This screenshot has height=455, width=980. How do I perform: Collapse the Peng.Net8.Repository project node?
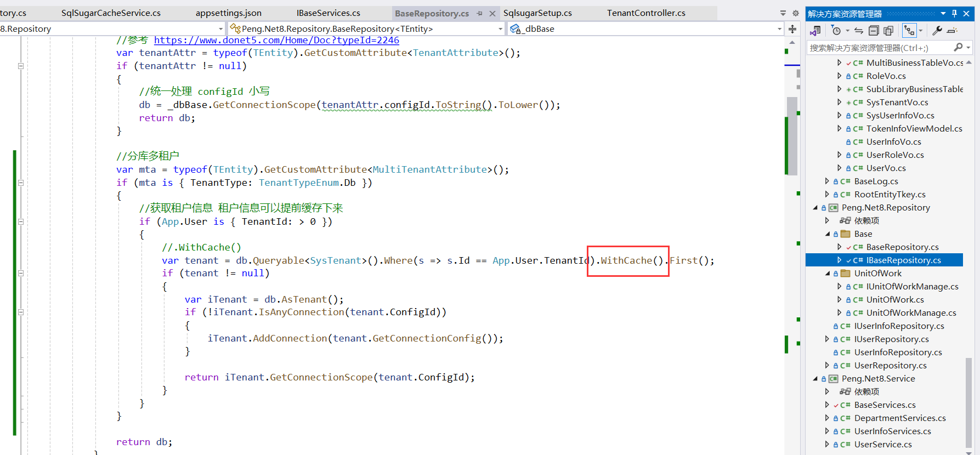[815, 208]
